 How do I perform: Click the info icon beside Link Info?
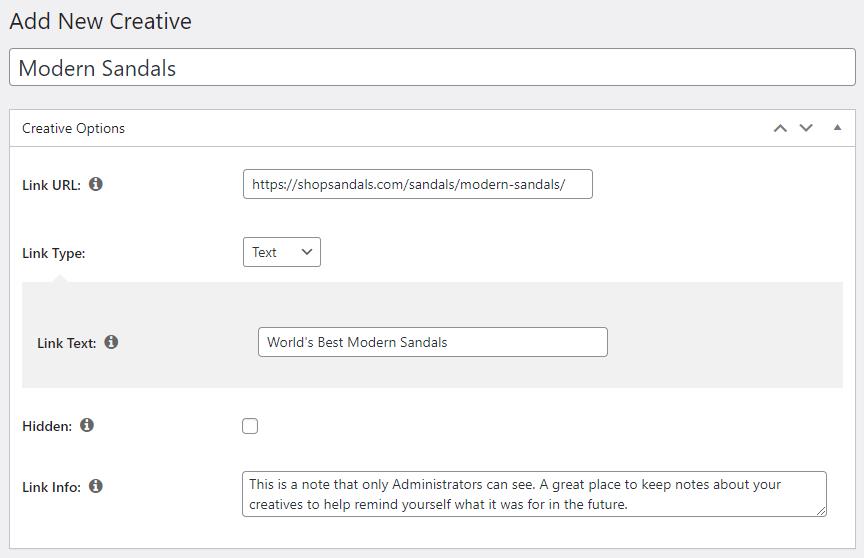coord(96,486)
